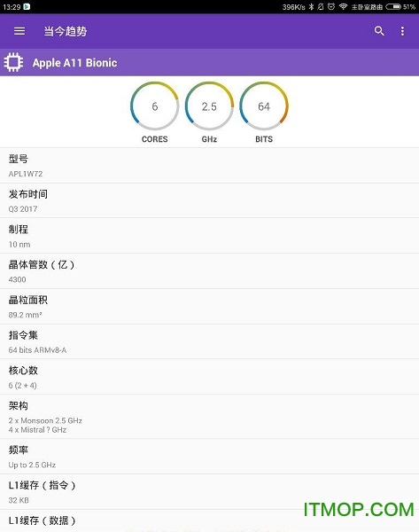The width and height of the screenshot is (419, 532).
Task: Tap the CPU chip icon
Action: pos(13,62)
